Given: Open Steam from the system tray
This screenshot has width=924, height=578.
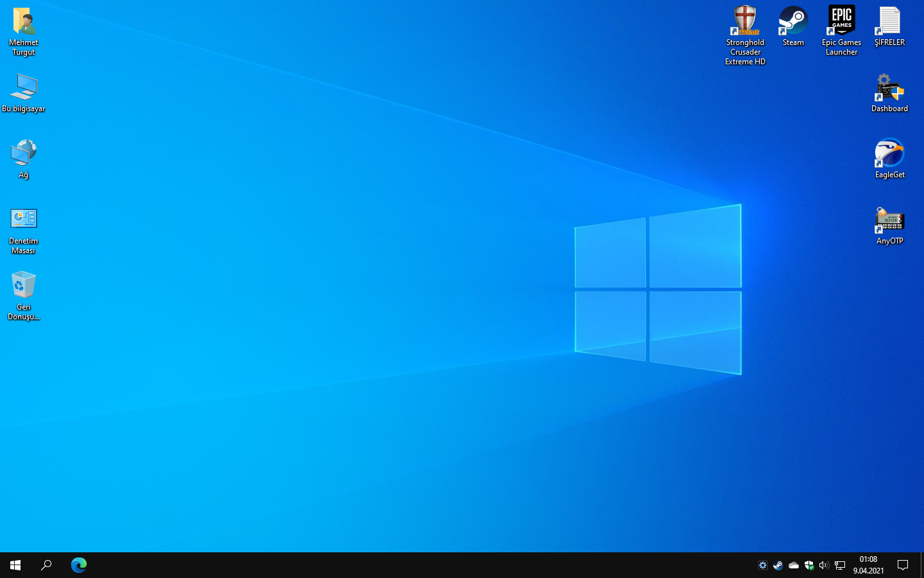Looking at the screenshot, I should pyautogui.click(x=778, y=565).
